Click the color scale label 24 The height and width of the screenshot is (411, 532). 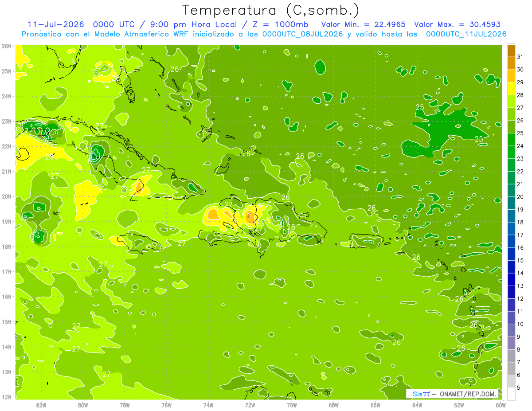(x=520, y=146)
